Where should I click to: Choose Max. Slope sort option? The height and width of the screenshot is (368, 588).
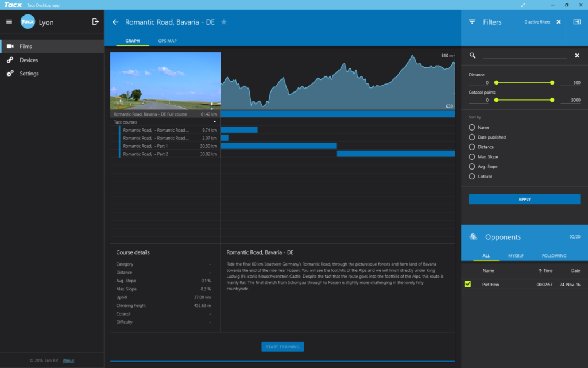[472, 156]
